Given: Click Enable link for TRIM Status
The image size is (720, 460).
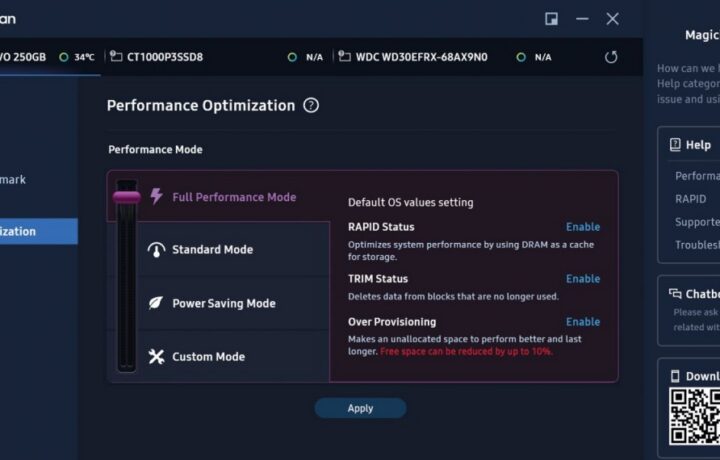Looking at the screenshot, I should [x=583, y=279].
